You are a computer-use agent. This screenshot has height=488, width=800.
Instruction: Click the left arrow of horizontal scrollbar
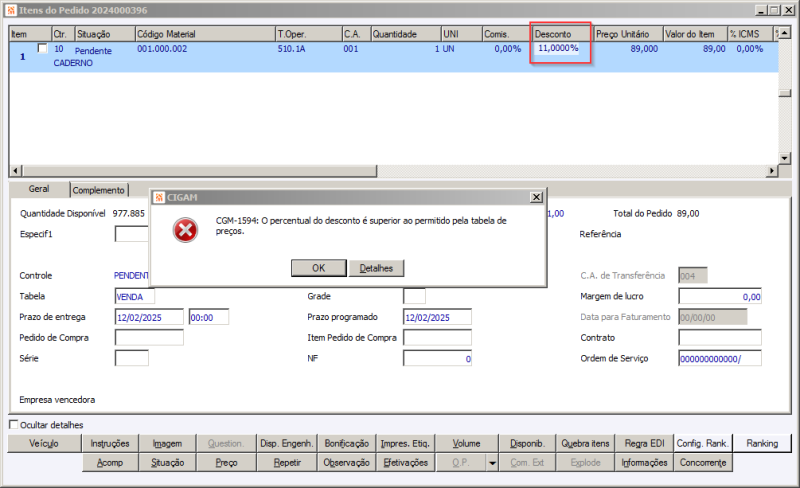coord(16,170)
